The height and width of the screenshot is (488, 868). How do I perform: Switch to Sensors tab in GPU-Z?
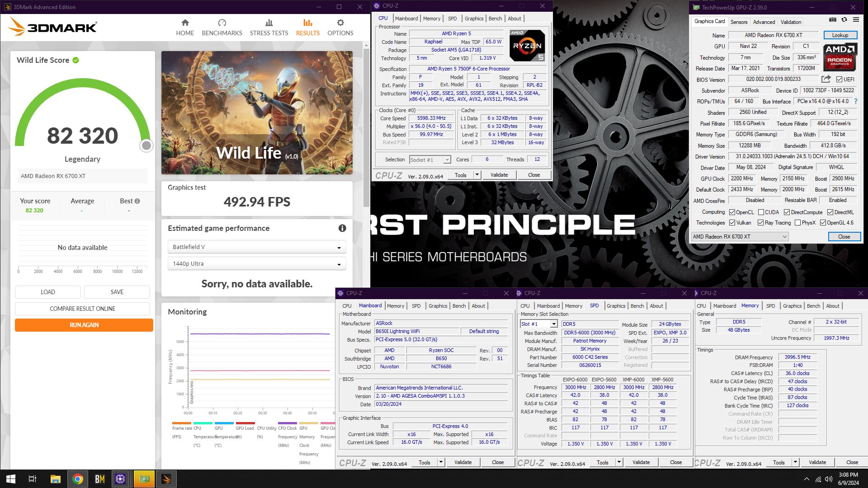[739, 22]
